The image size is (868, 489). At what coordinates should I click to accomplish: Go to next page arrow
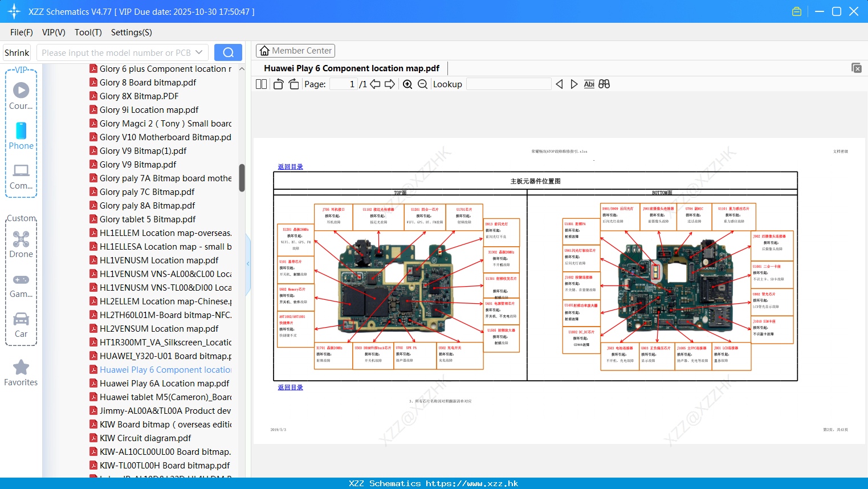390,84
